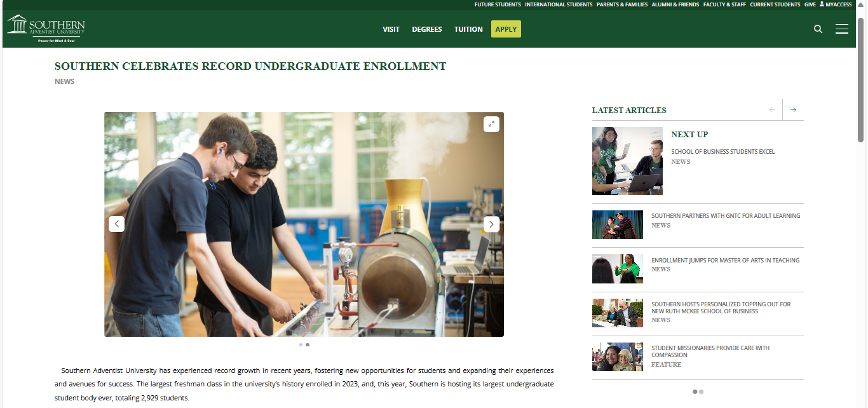
Task: Click the Ruth McKee topping out thumbnail
Action: click(x=618, y=313)
